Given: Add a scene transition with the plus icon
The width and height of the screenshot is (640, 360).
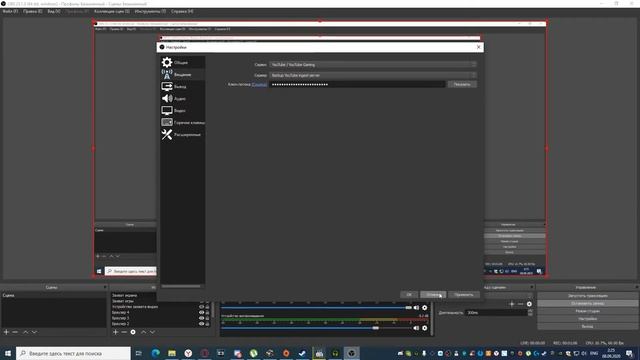Looking at the screenshot, I should point(511,304).
